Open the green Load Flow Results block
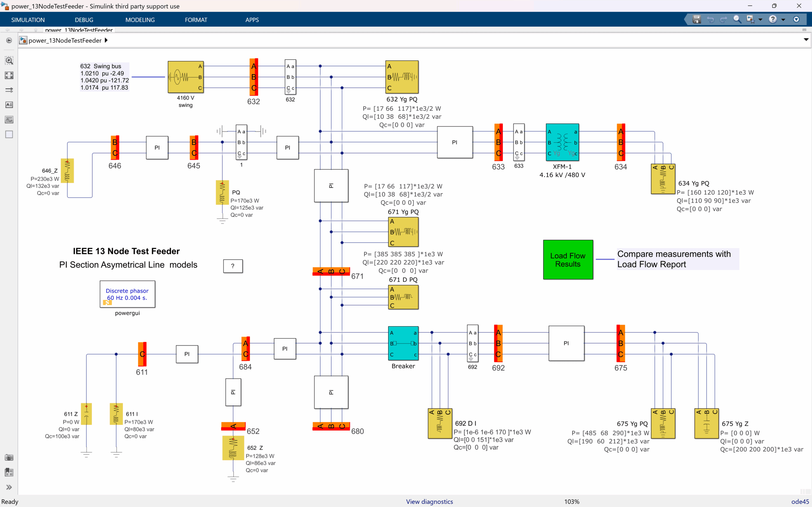 click(x=568, y=259)
